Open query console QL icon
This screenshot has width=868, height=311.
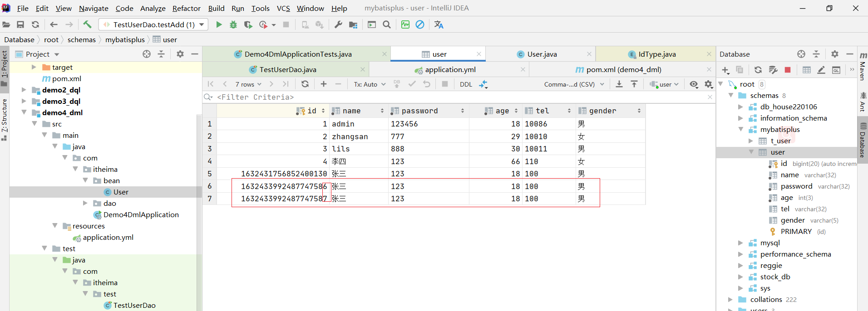click(x=836, y=70)
